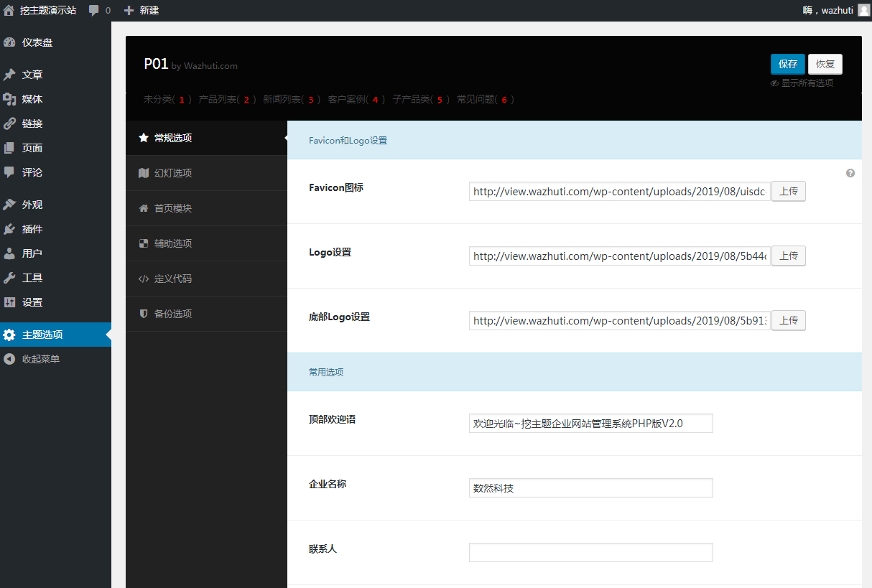Screen dimensions: 872x588
Task: Open the 首页模块 settings tab
Action: (x=172, y=208)
